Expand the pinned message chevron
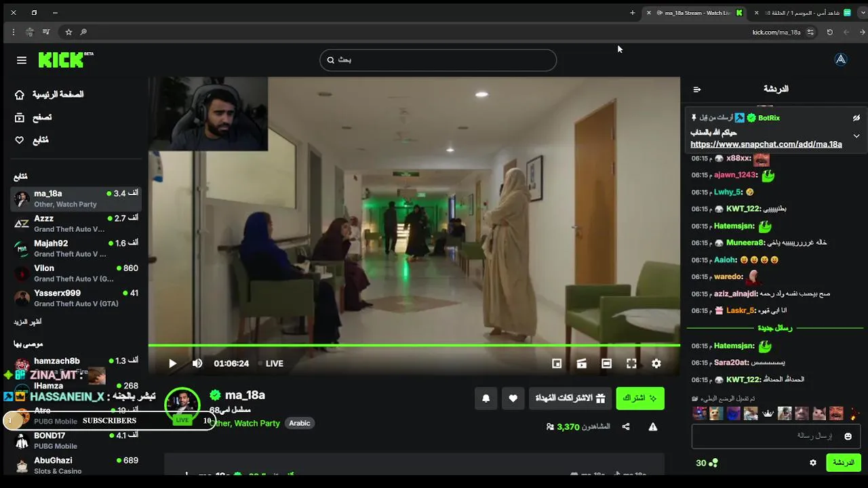868x488 pixels. point(856,136)
